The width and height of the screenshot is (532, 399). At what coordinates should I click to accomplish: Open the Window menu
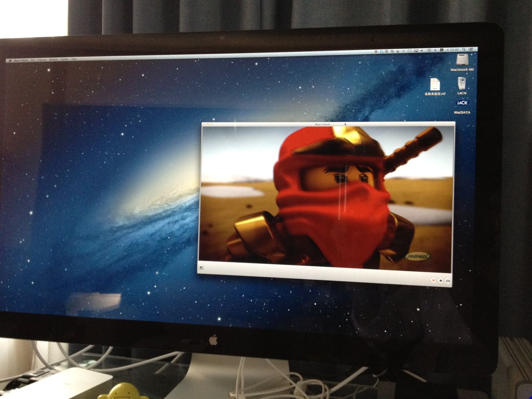(54, 59)
